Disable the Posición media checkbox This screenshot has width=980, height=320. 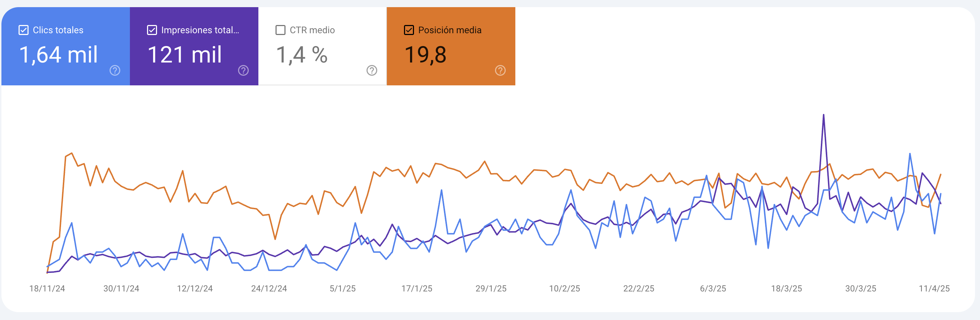pos(409,30)
